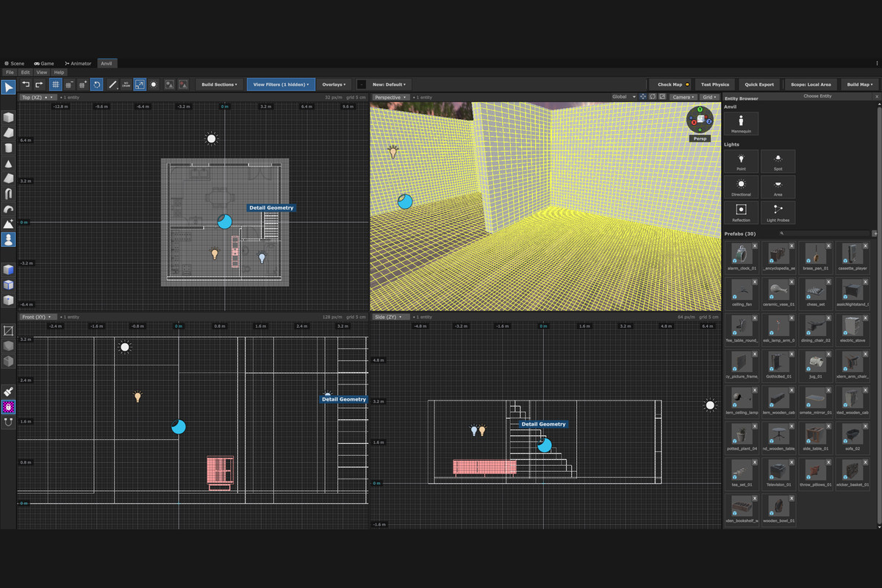Toggle the pink lock icon
Viewport: 882px width, 588px height.
click(x=8, y=406)
